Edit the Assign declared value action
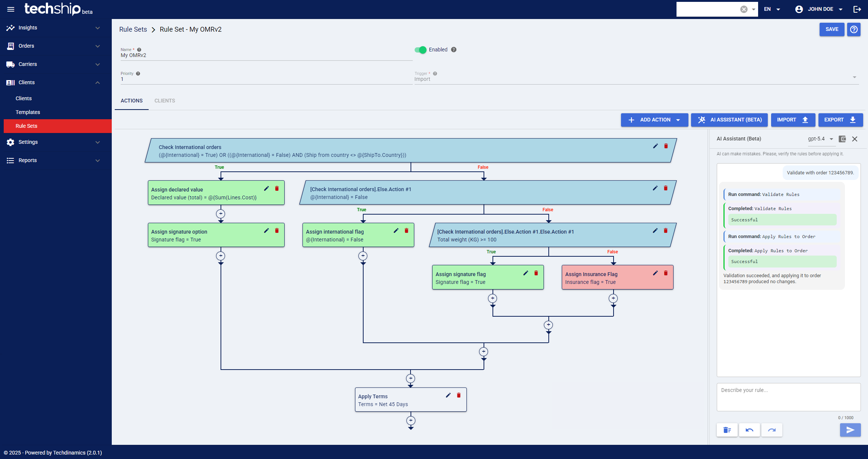This screenshot has height=459, width=868. tap(266, 189)
